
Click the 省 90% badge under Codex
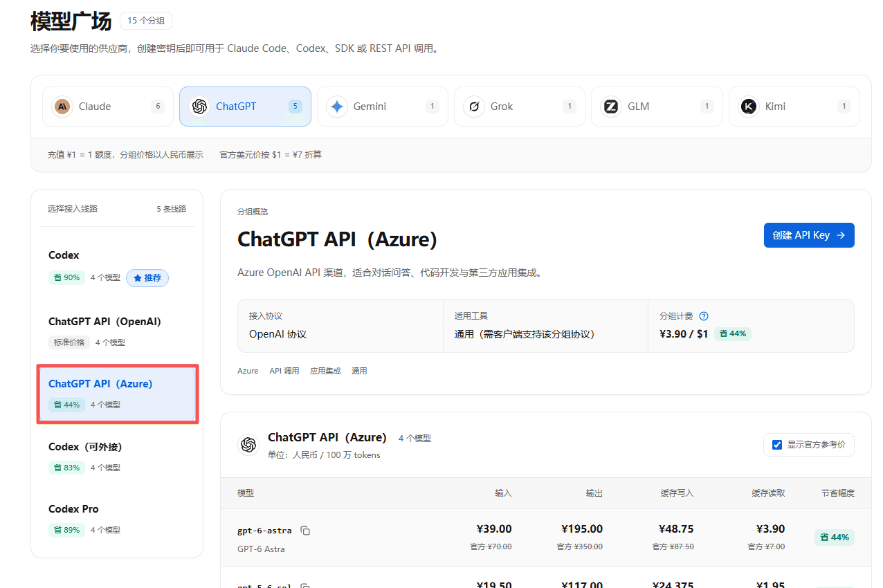point(66,277)
